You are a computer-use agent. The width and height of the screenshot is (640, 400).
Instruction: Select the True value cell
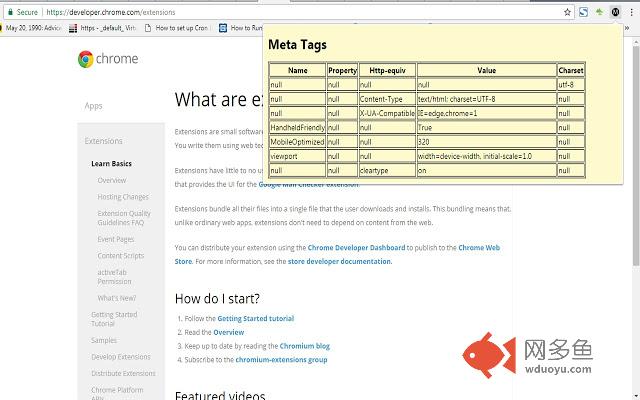487,128
